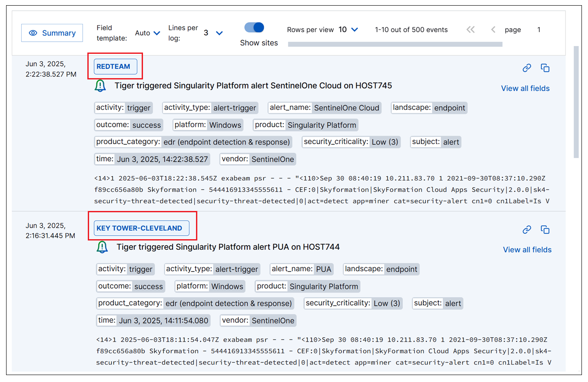Click alert bell icon of HOST745 event

pyautogui.click(x=100, y=86)
